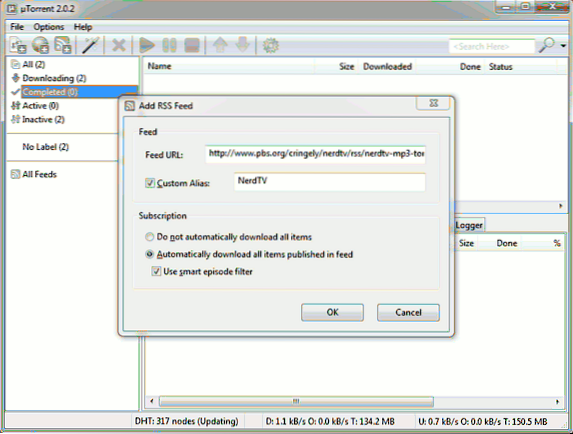Select Automatically download all items radio
573x434 pixels.
pyautogui.click(x=149, y=254)
